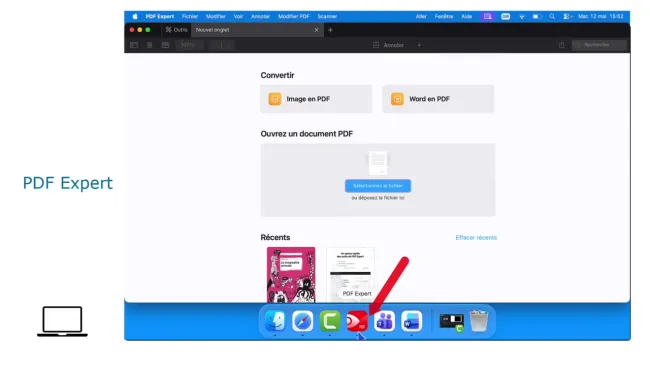Viewport: 650px width, 366px height.
Task: Close the Nouvel onglet tab
Action: coord(317,30)
